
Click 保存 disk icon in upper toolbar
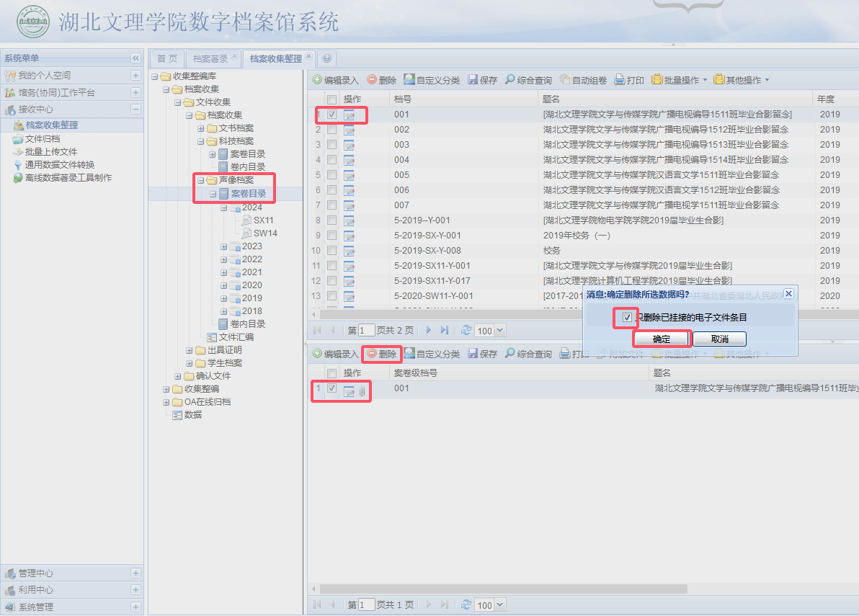473,80
